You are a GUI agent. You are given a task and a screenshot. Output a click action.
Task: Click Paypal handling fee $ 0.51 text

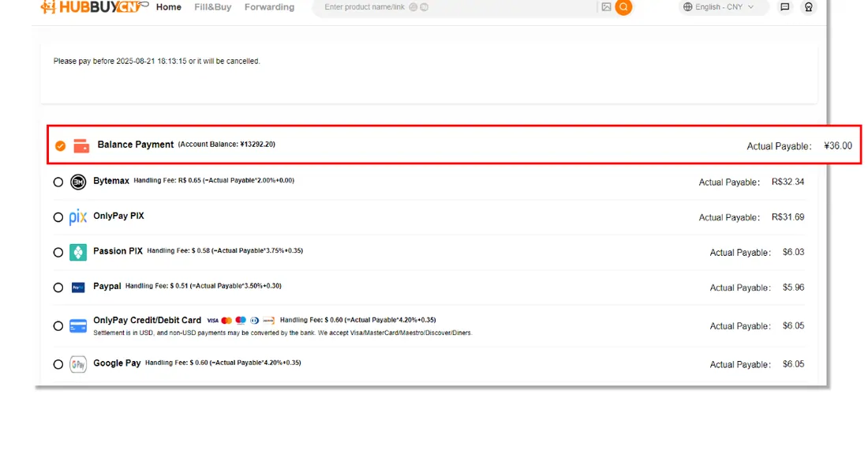(x=203, y=286)
